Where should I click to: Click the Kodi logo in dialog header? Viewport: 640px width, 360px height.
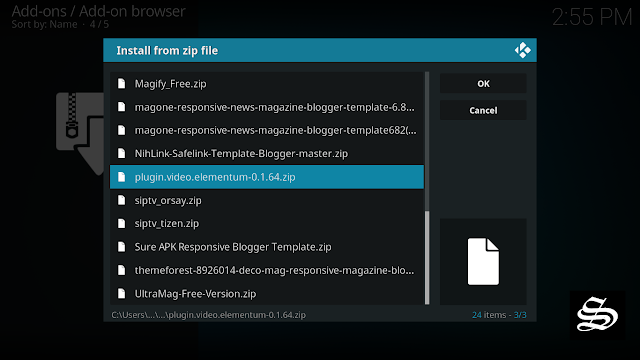522,50
